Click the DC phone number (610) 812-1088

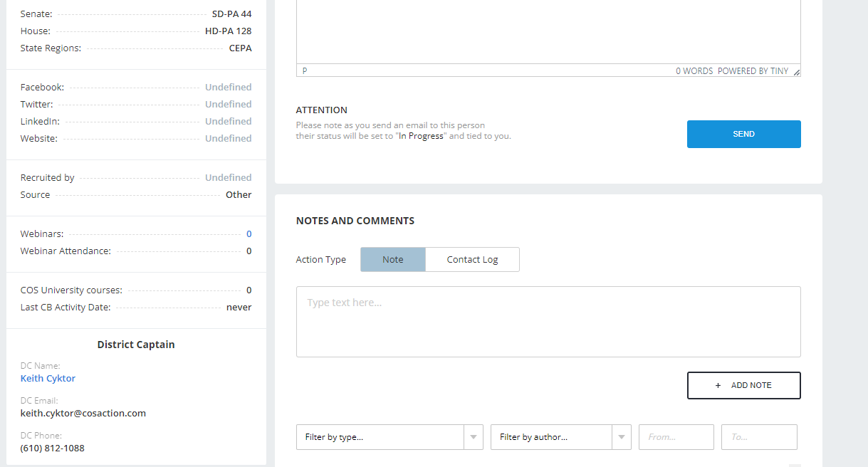coord(52,448)
